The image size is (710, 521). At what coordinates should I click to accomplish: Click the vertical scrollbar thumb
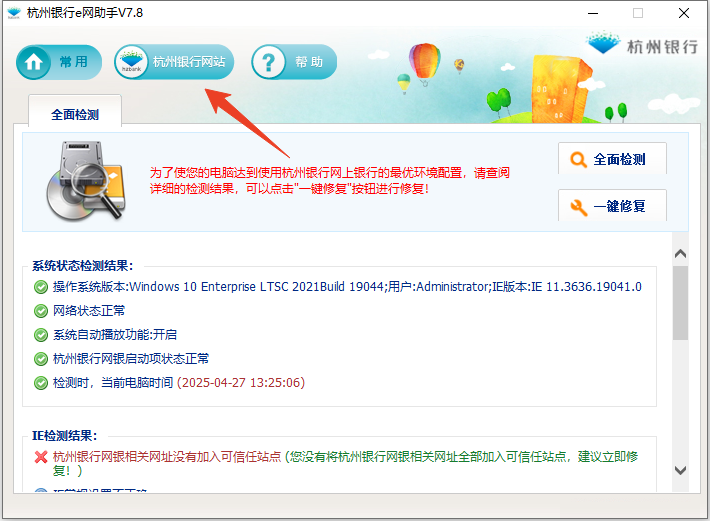tap(680, 303)
